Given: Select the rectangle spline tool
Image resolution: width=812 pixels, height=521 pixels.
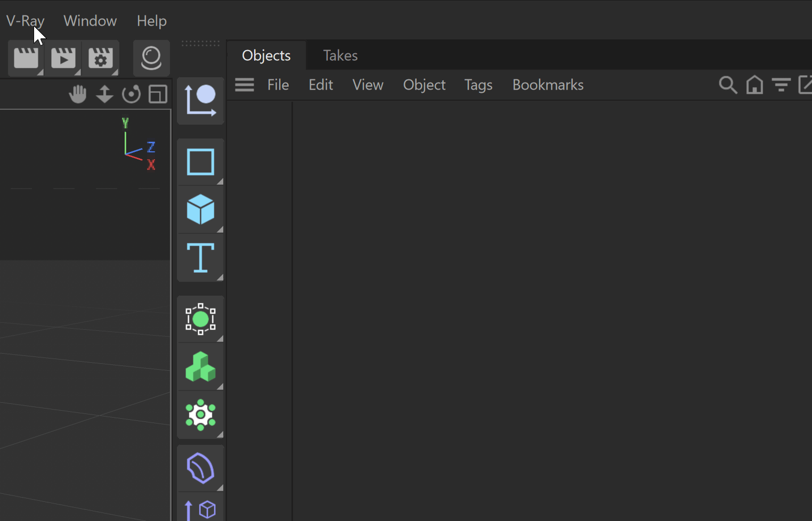Looking at the screenshot, I should pyautogui.click(x=200, y=162).
